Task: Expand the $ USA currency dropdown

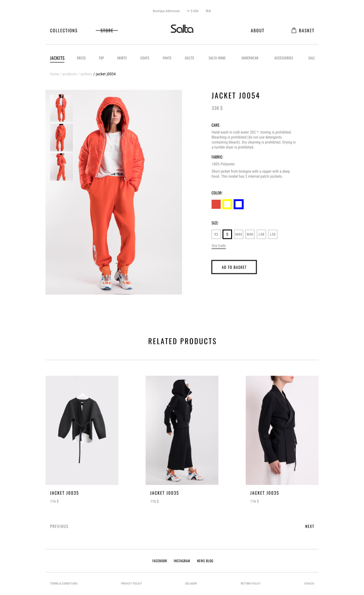Action: (192, 11)
